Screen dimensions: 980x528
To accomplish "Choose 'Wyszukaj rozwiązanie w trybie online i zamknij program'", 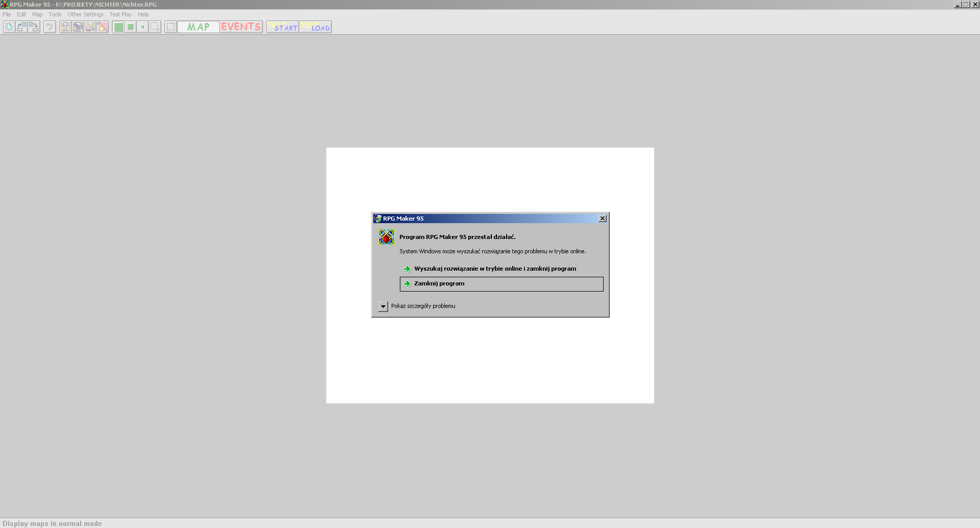I will coord(501,269).
